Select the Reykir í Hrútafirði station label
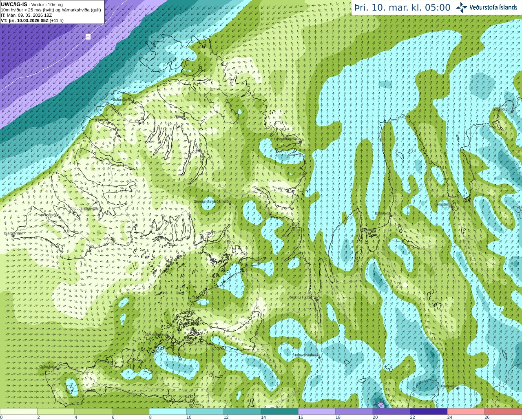Screen dimensions: 522x420 coord(303,297)
